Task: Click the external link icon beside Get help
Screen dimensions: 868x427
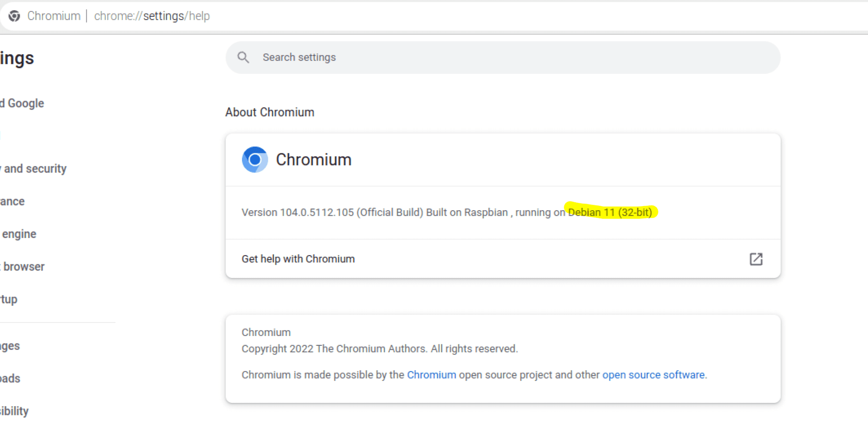Action: [x=756, y=259]
